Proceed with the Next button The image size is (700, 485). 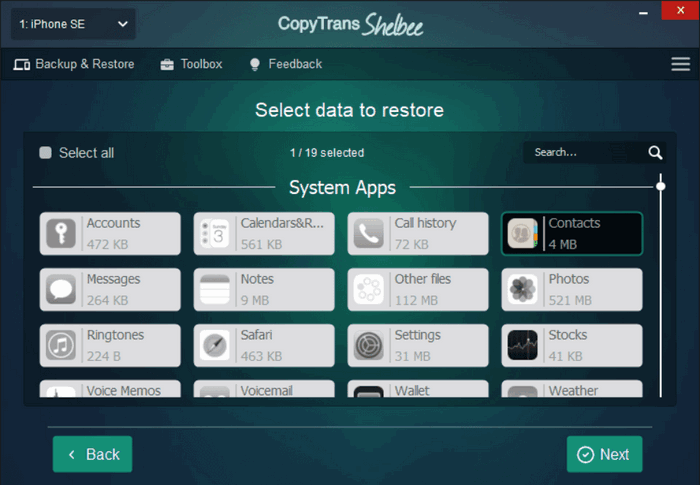pos(604,454)
